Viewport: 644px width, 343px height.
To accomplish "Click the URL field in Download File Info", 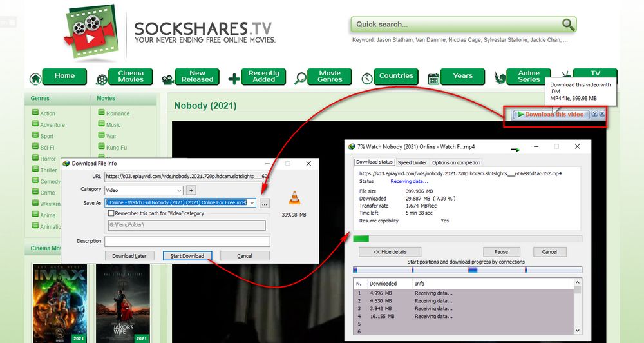I will click(187, 177).
